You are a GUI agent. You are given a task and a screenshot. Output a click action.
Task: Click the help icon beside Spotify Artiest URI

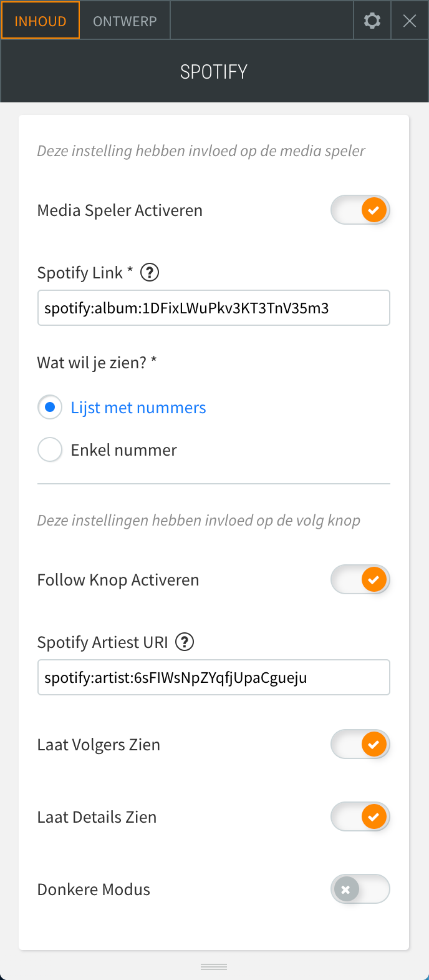click(x=185, y=642)
